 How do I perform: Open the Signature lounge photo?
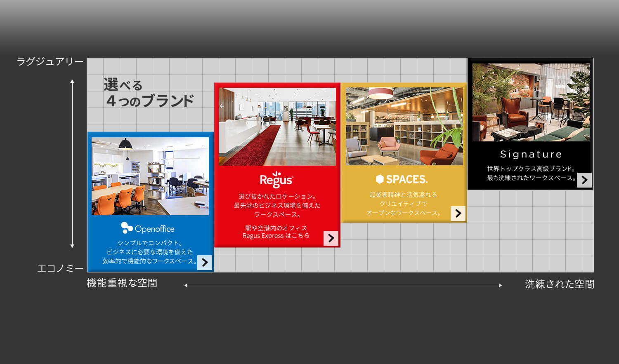pyautogui.click(x=531, y=102)
